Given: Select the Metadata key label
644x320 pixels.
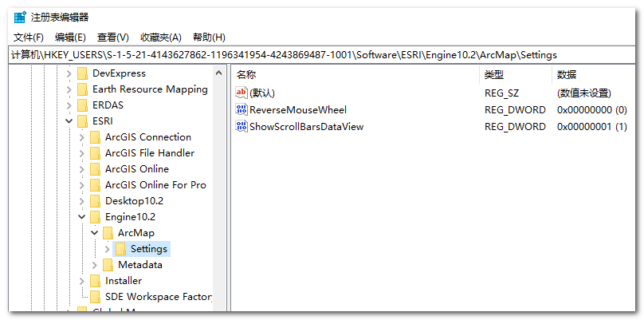Looking at the screenshot, I should click(x=140, y=265).
